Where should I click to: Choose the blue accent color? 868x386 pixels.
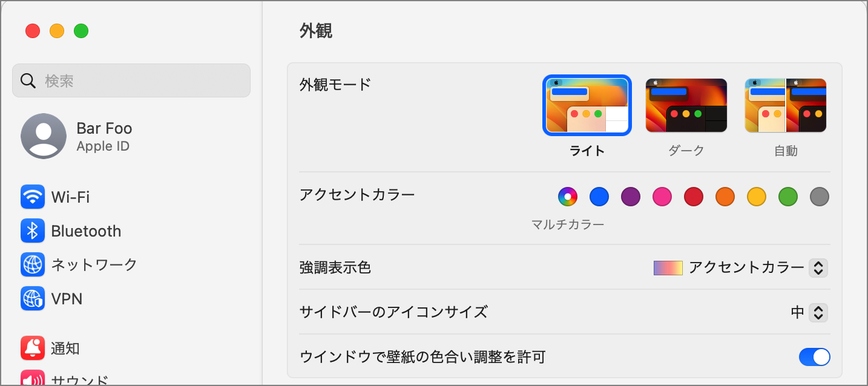[599, 196]
